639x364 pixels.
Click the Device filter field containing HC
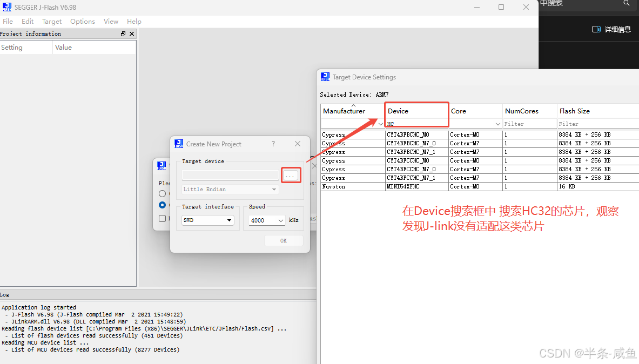pyautogui.click(x=416, y=124)
